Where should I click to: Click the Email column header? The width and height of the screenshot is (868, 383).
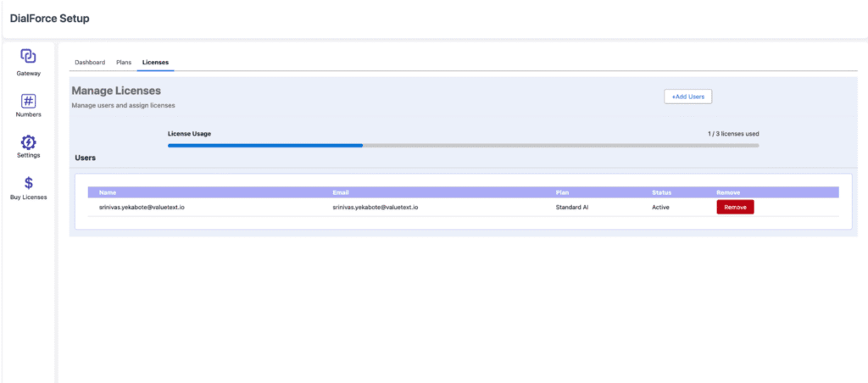coord(341,192)
